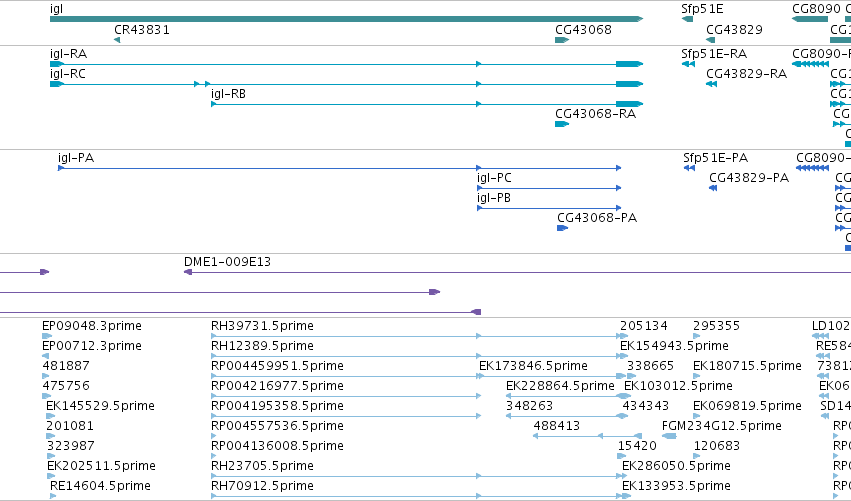
Task: Select the RP004557536.5prime EST label
Action: pyautogui.click(x=277, y=426)
